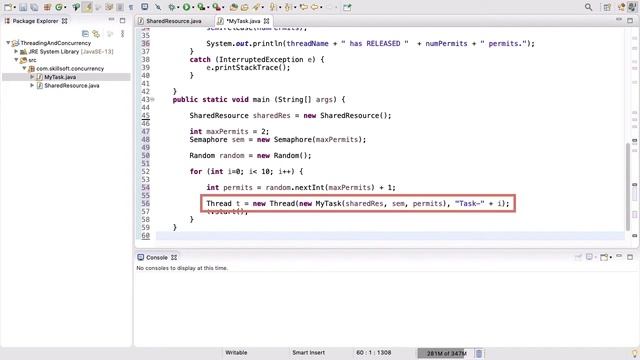
Task: Close the Console view tab
Action: coord(174,258)
